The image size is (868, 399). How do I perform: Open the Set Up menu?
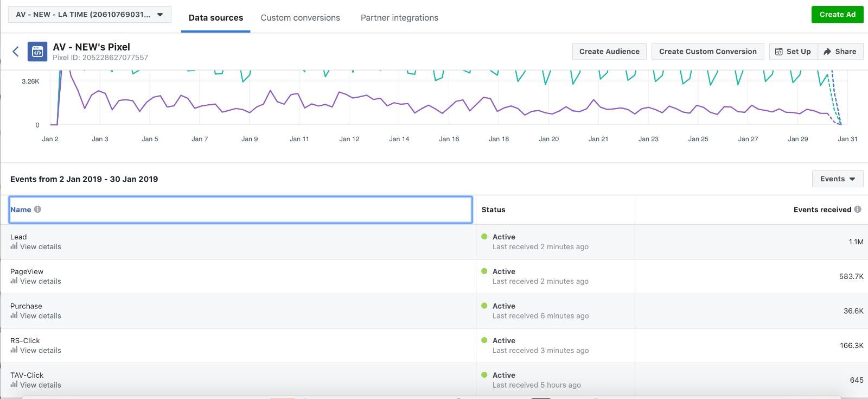tap(793, 52)
